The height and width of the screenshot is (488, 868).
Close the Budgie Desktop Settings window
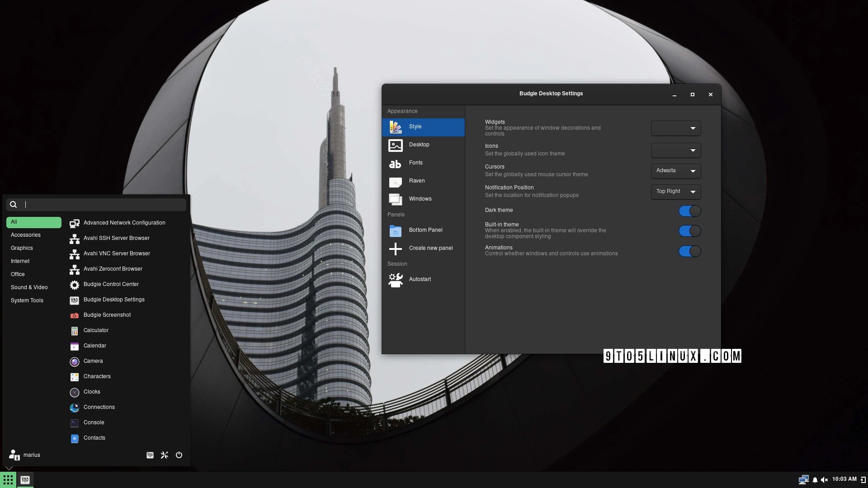(711, 94)
